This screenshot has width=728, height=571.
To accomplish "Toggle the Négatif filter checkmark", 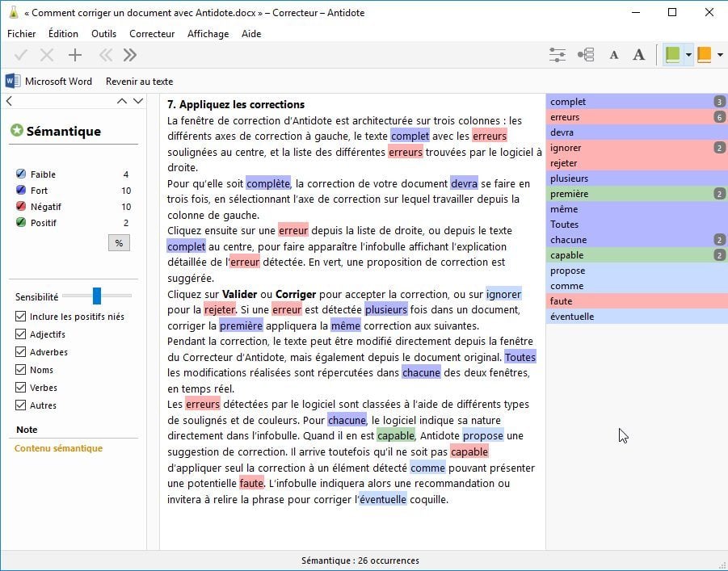I will coord(21,206).
